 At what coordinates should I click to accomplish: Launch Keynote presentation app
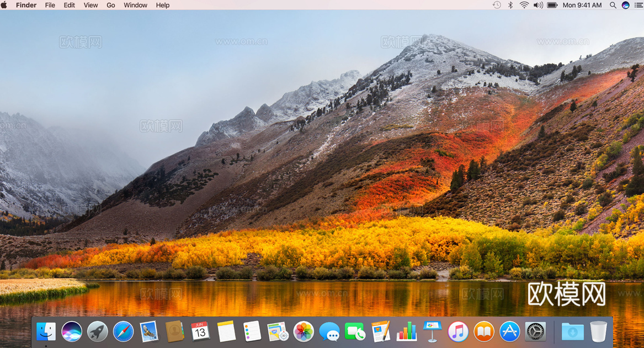coord(432,331)
